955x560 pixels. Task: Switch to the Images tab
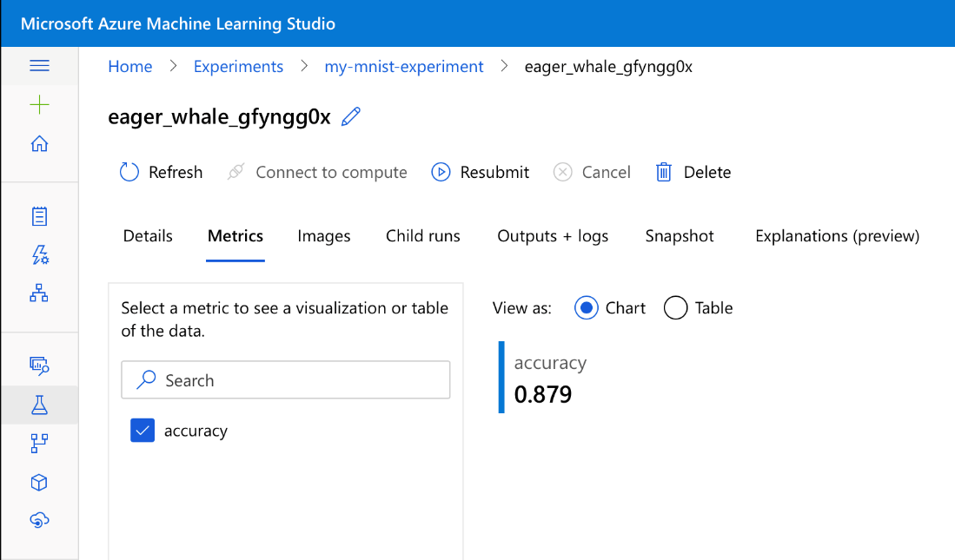(324, 236)
